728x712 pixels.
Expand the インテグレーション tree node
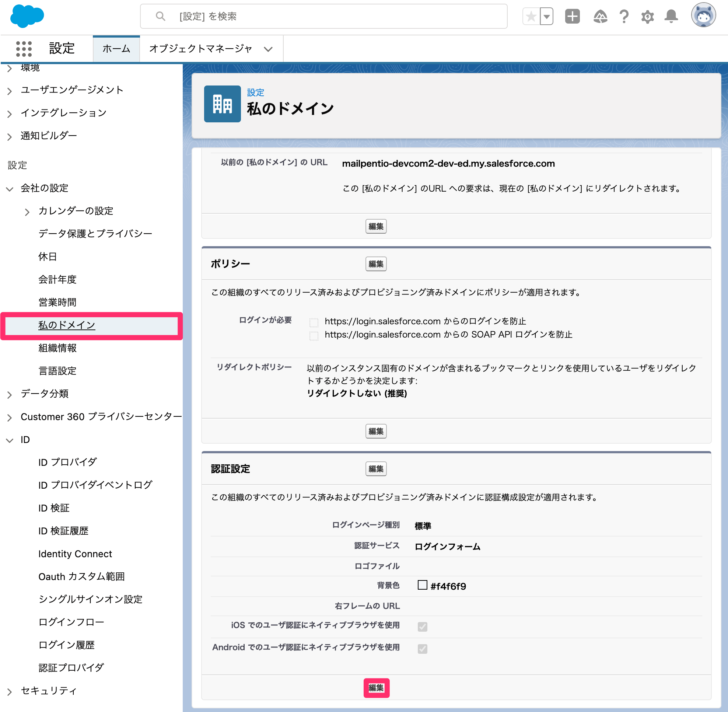(10, 113)
